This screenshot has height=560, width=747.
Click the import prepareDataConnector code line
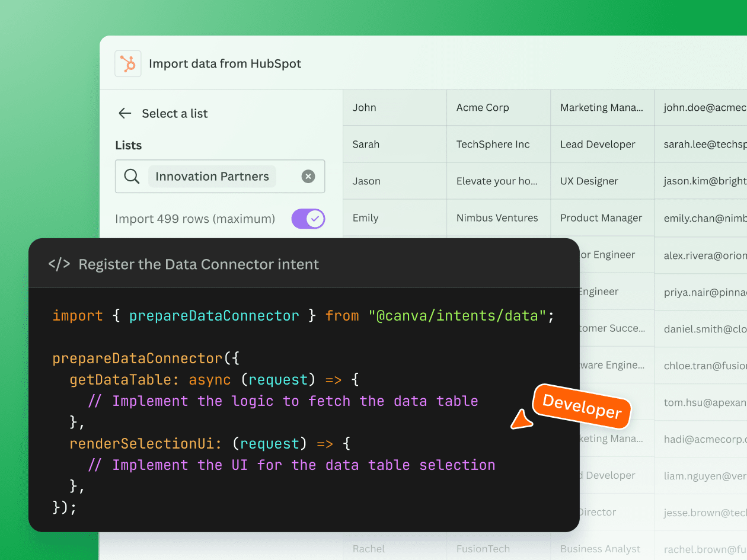point(304,316)
